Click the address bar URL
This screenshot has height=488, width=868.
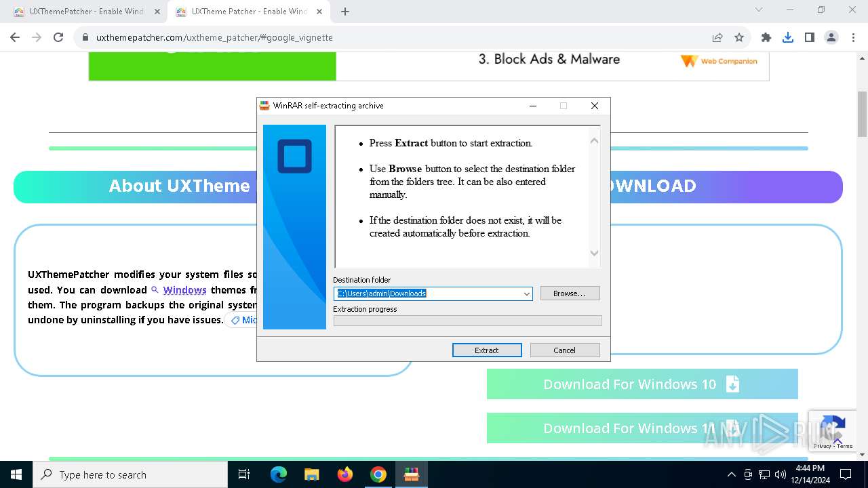coord(214,37)
